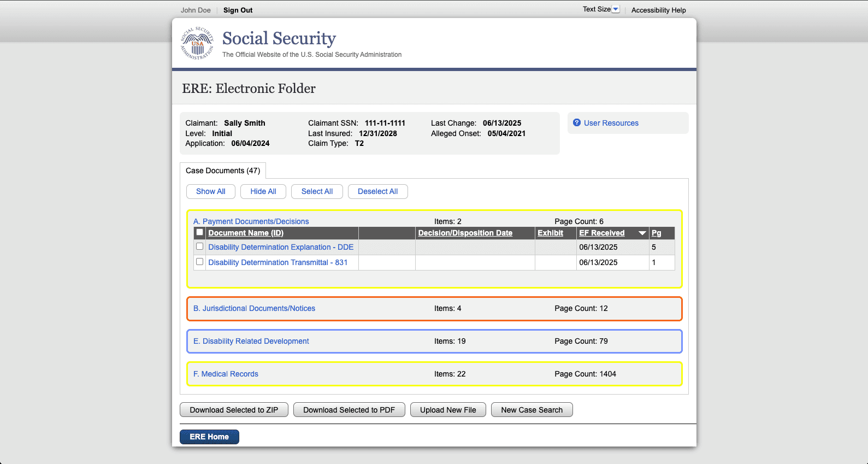Click the claimant name Sally Smith
The image size is (868, 464).
pyautogui.click(x=245, y=123)
